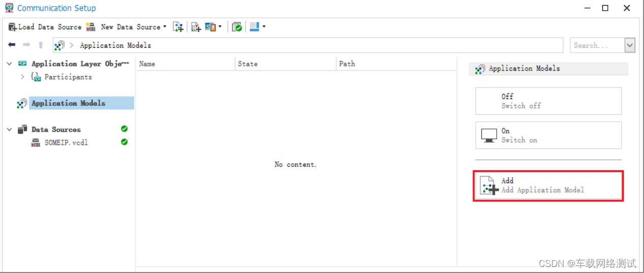644x273 pixels.
Task: Navigate back with the left arrow
Action: pos(12,45)
